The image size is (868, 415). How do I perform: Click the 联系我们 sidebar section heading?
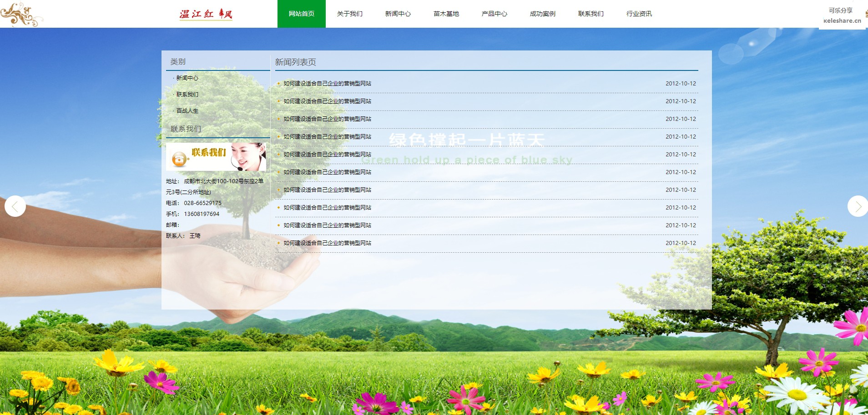pos(186,129)
